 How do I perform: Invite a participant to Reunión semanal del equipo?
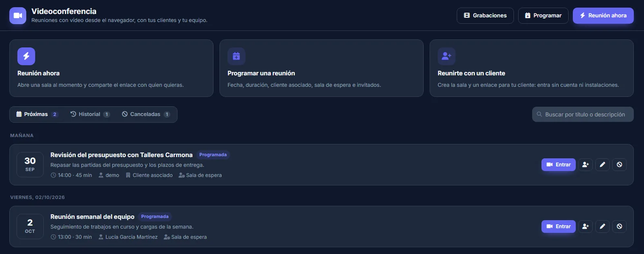pyautogui.click(x=586, y=226)
